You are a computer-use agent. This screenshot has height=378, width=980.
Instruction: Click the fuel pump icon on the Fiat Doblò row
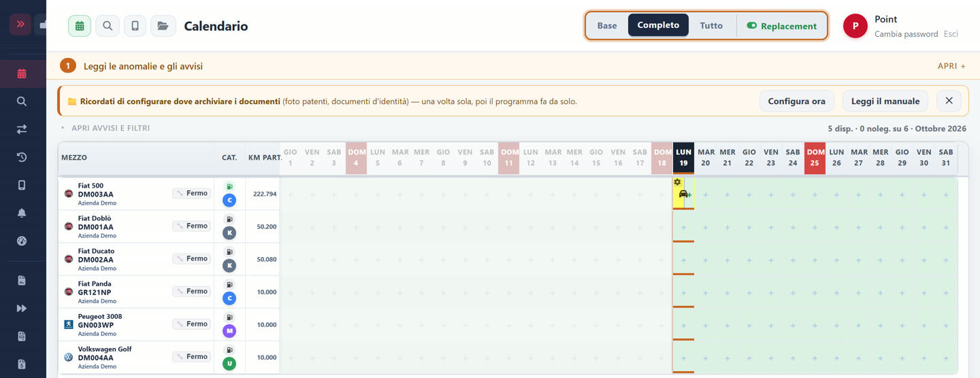[229, 219]
